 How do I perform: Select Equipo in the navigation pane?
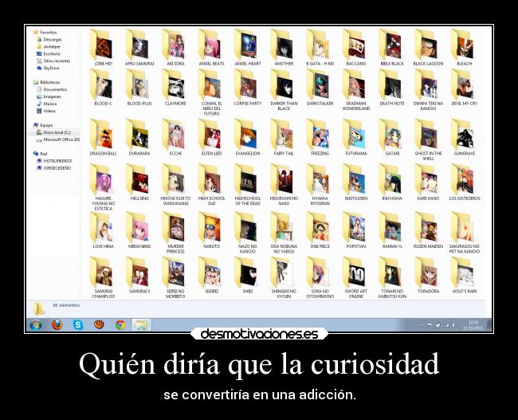[x=43, y=125]
